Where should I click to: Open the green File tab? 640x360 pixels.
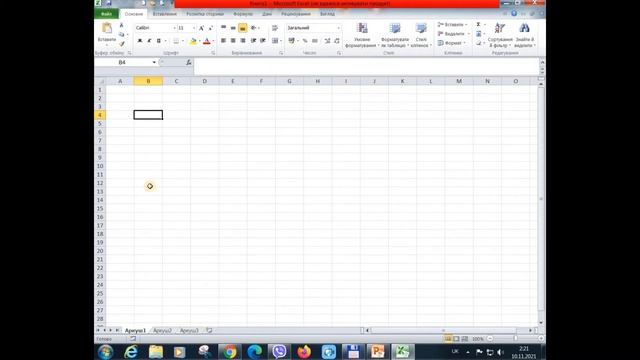click(x=107, y=14)
